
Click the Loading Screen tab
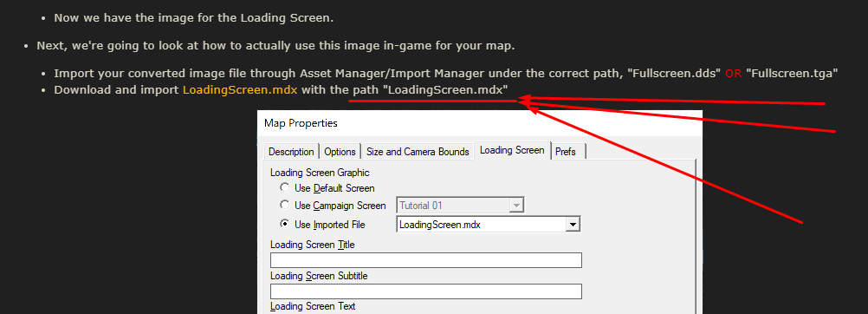512,150
